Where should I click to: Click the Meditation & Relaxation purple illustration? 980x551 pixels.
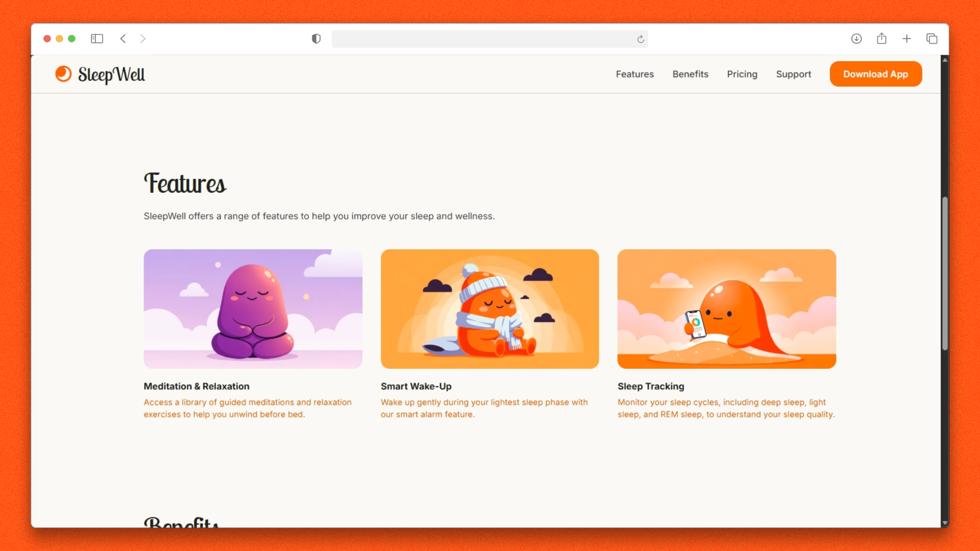(253, 309)
